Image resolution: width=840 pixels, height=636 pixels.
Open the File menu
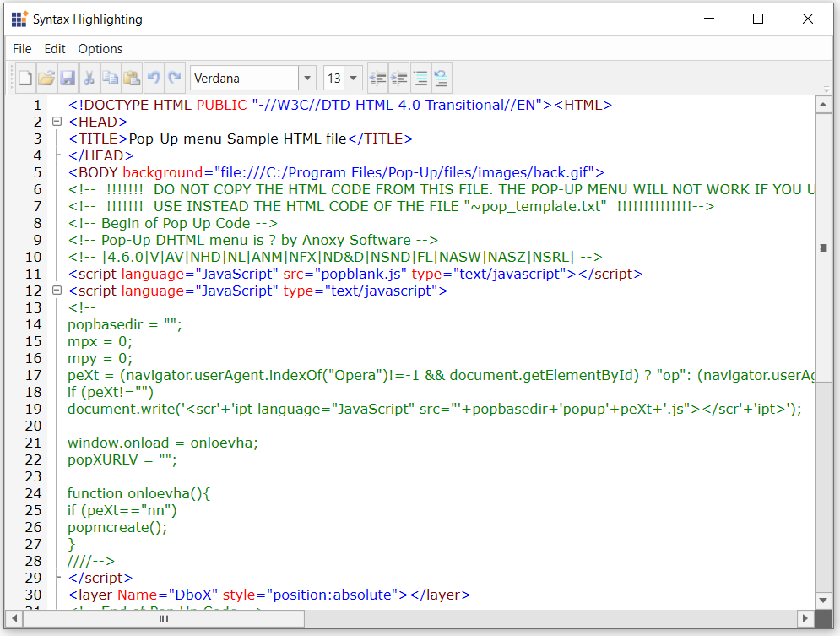(x=22, y=49)
